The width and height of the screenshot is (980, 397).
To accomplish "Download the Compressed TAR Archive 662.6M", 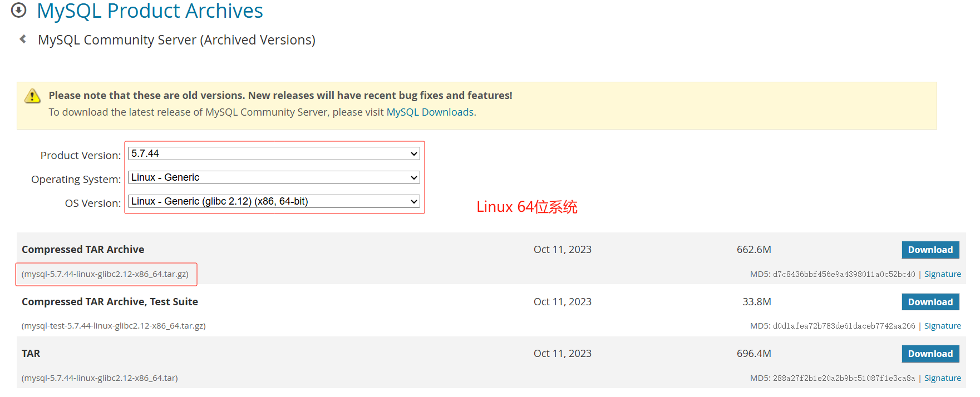I will 930,250.
